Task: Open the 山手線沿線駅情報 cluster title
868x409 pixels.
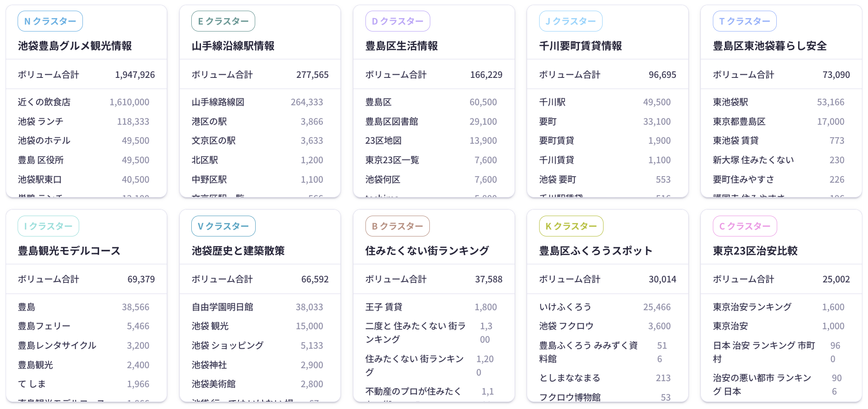Action: (x=233, y=46)
